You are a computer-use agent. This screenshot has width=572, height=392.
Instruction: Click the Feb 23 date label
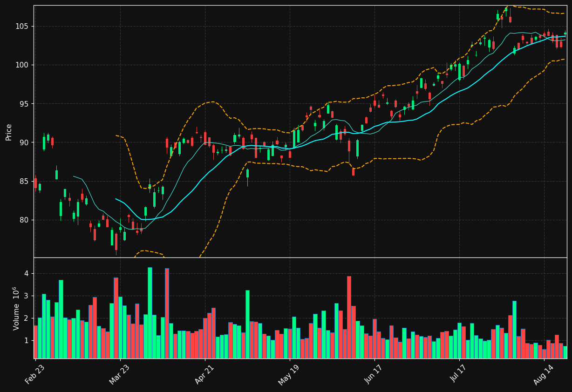35,374
